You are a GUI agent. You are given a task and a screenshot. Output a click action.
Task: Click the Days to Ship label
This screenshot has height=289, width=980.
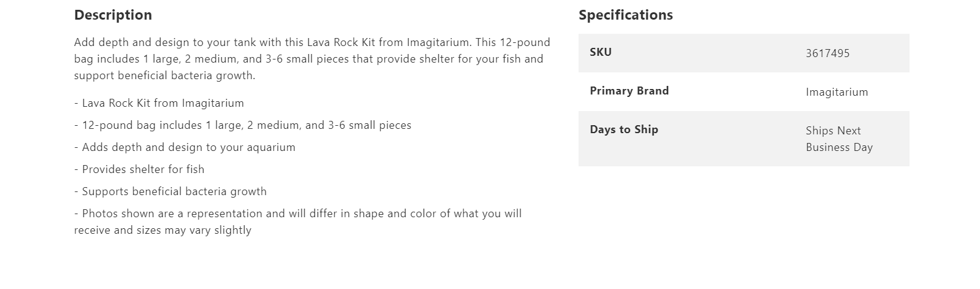623,129
